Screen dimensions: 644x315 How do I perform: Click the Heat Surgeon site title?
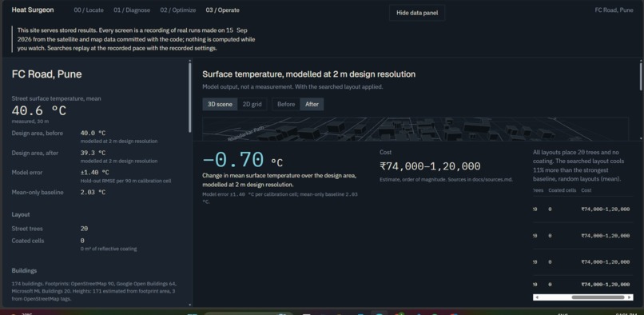pos(33,10)
